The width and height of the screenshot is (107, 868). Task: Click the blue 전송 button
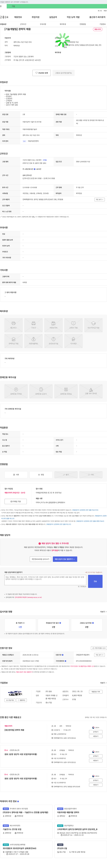tap(95, 581)
